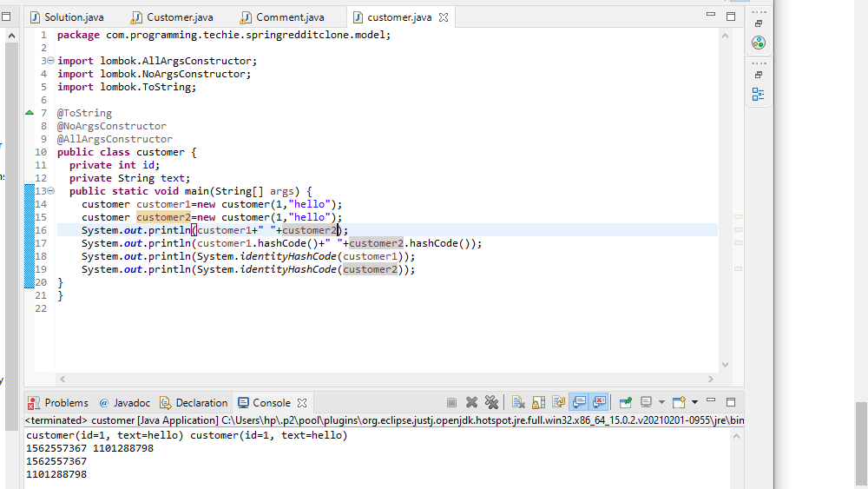The height and width of the screenshot is (489, 868).
Task: Click the left panel scroll up arrow
Action: click(x=11, y=36)
